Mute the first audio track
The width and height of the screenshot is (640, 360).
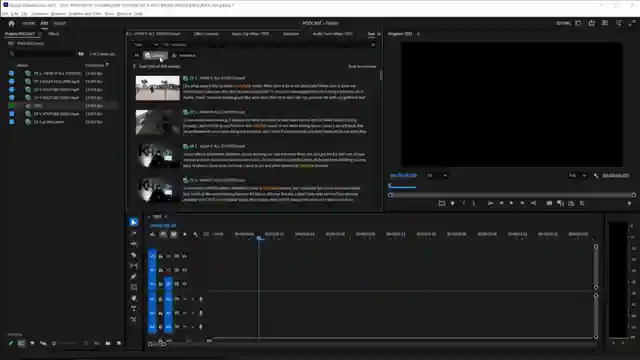pyautogui.click(x=184, y=299)
